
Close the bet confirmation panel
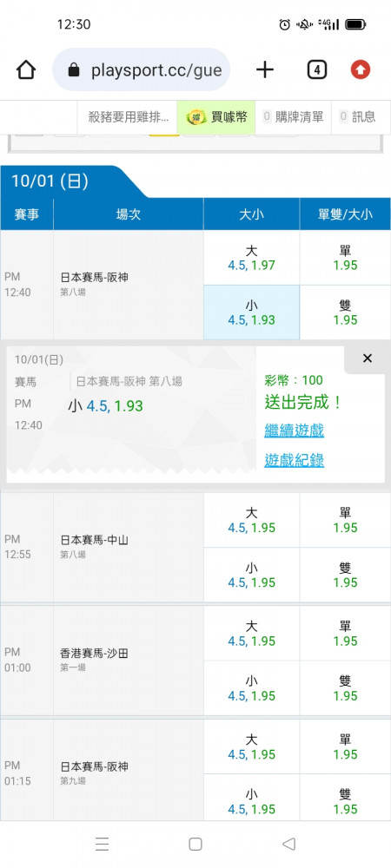tap(368, 358)
